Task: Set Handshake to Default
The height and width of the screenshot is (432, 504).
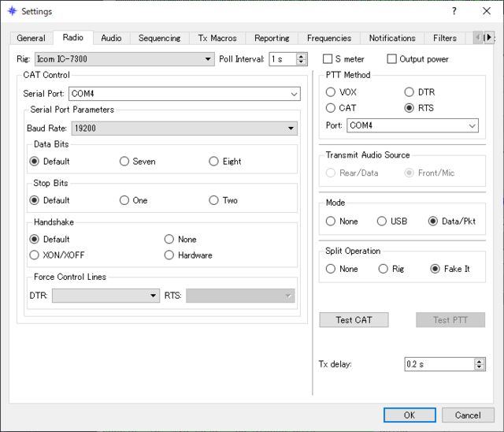Action: coord(35,239)
